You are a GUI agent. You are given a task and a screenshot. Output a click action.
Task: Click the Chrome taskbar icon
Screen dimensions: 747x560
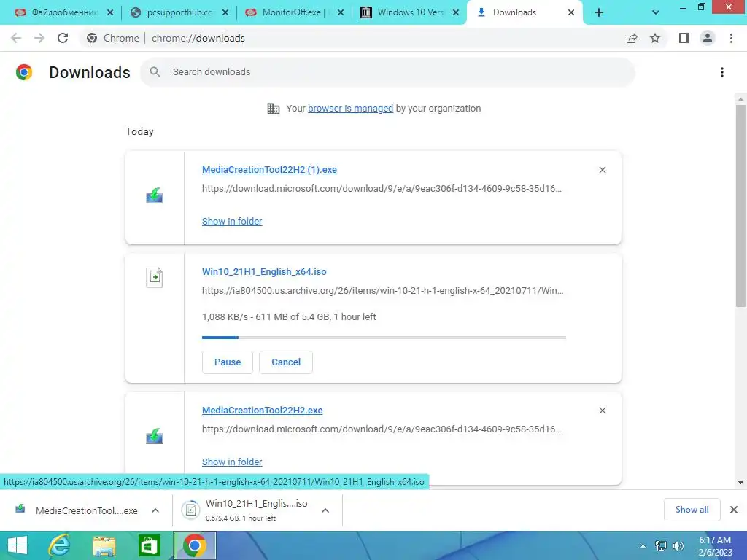(x=194, y=545)
